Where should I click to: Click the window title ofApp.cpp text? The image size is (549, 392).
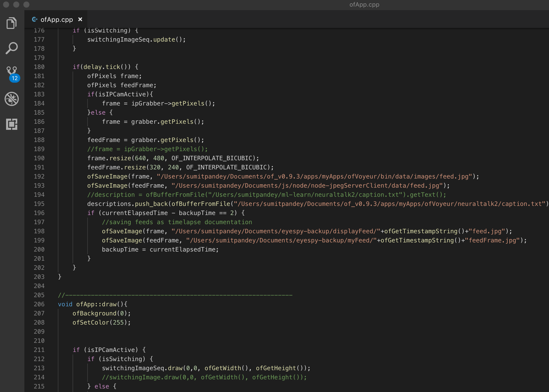[364, 5]
